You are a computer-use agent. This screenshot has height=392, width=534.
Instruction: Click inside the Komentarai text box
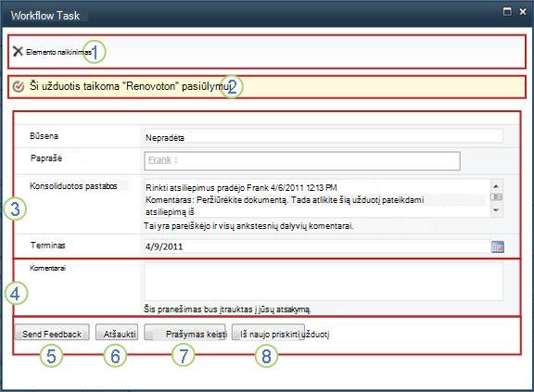(324, 282)
